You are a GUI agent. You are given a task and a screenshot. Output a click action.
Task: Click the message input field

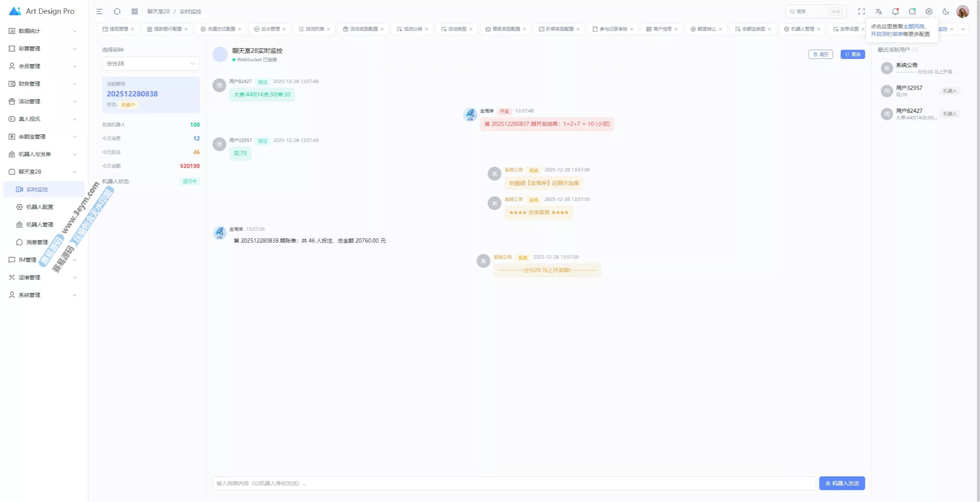[514, 483]
